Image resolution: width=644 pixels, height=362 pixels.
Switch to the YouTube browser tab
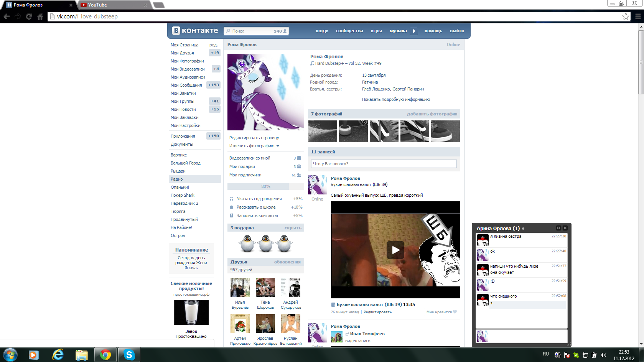(114, 5)
